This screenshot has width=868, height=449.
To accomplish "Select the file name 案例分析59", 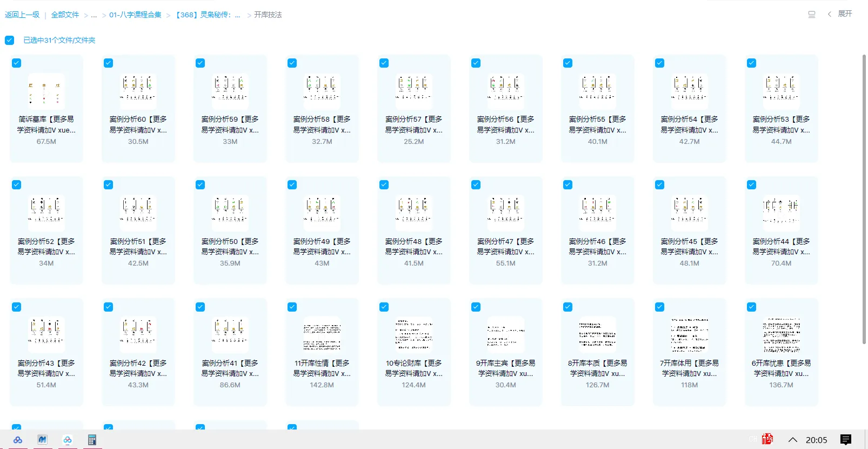I will 230,124.
